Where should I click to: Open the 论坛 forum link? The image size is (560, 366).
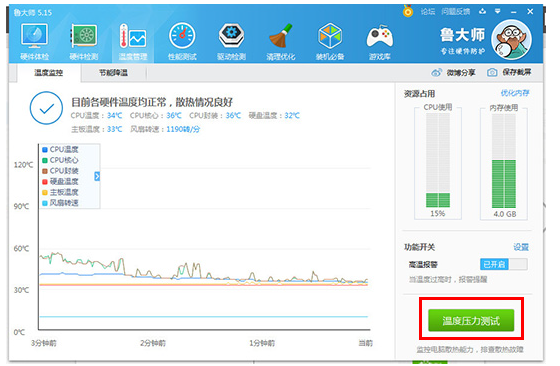pyautogui.click(x=428, y=12)
